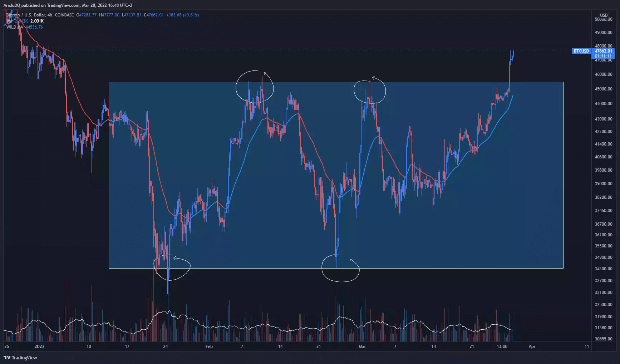Click the BTCUSD price line label
This screenshot has width=620, height=364.
[581, 51]
